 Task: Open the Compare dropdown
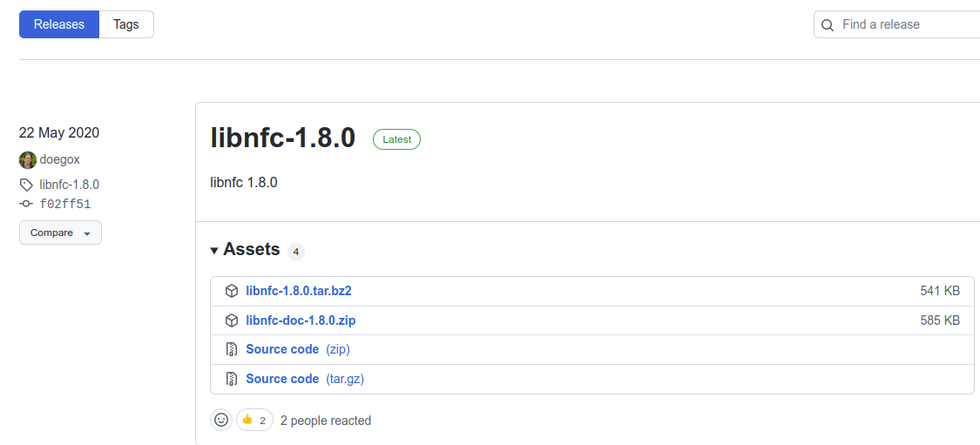tap(60, 233)
